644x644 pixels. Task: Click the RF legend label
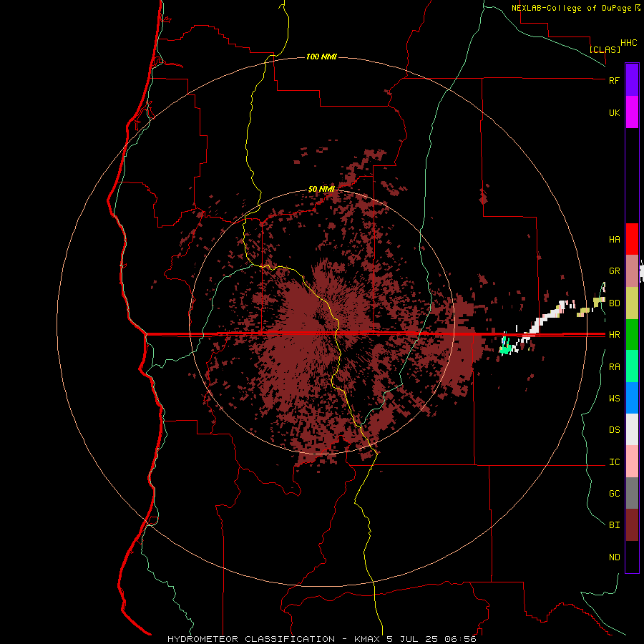(614, 80)
